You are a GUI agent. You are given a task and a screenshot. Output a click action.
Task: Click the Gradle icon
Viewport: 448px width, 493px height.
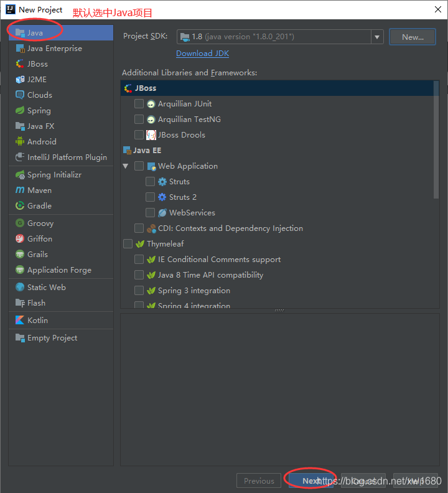[x=20, y=205]
